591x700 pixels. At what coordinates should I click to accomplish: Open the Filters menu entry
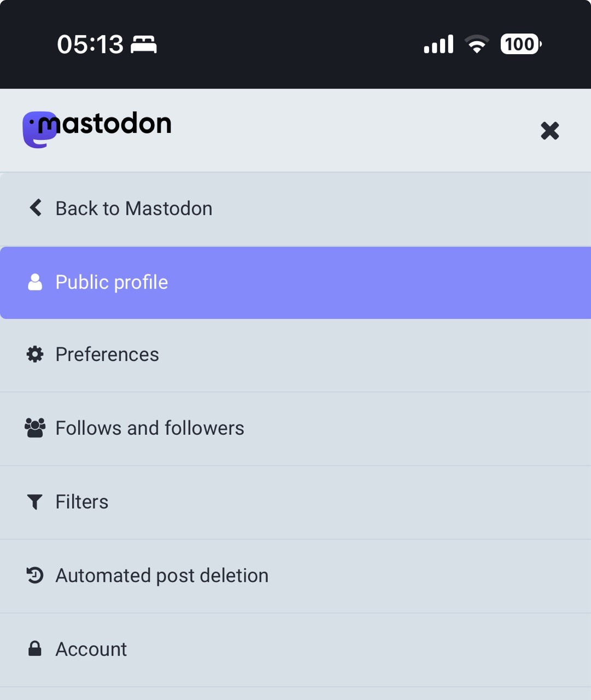[82, 501]
